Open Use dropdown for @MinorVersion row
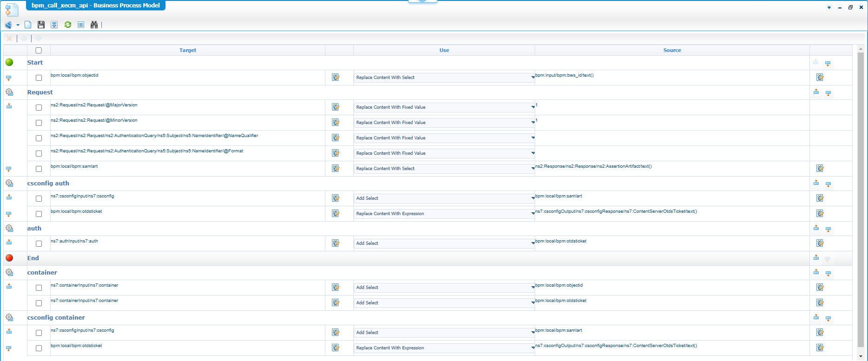 click(532, 123)
